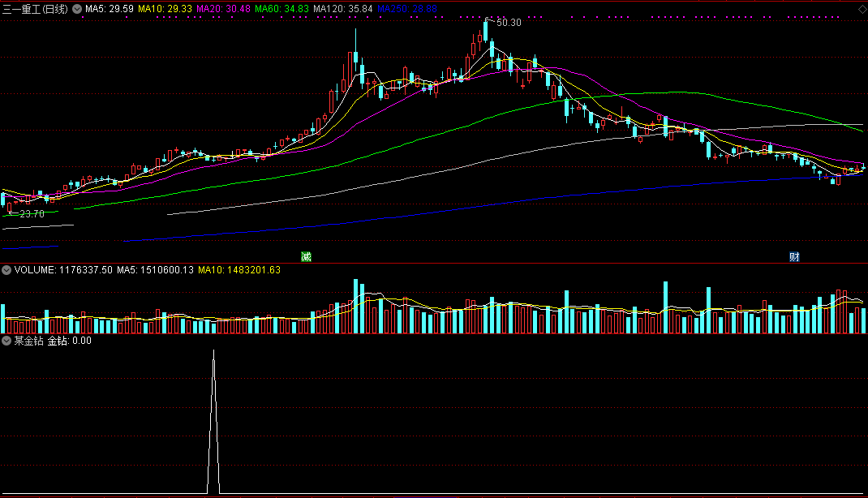Click the 某金钻 indicator name
868x498 pixels.
(x=28, y=341)
